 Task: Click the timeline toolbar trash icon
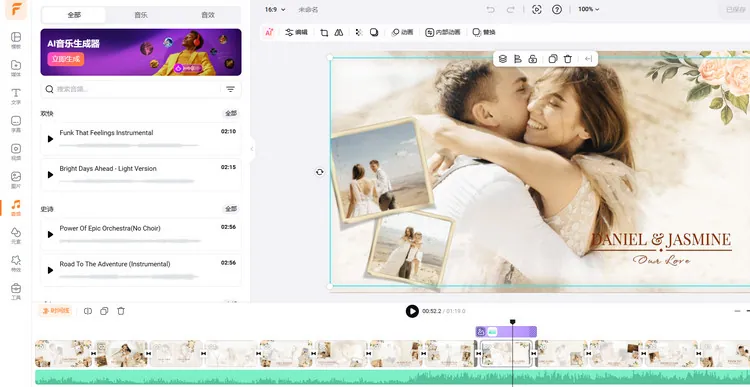[x=121, y=311]
